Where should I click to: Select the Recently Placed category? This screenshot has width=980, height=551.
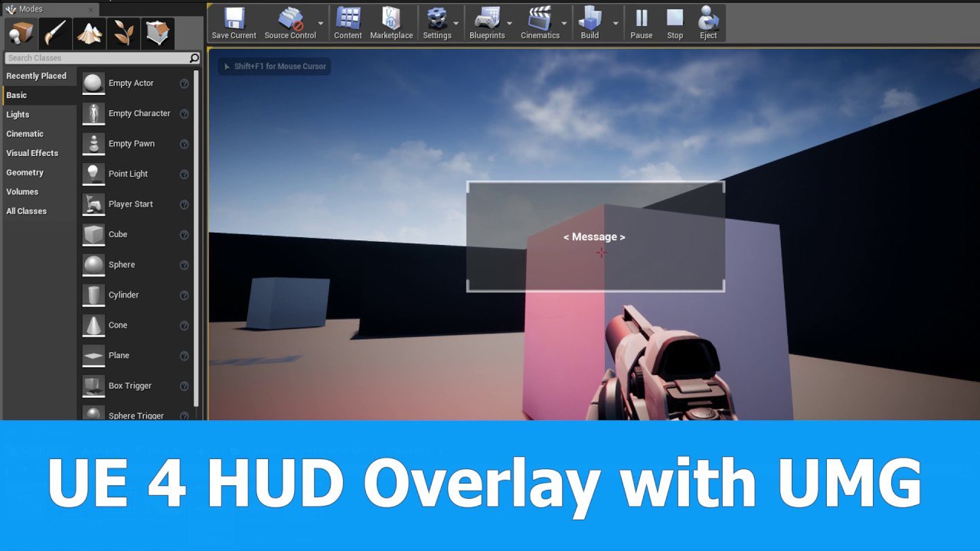(37, 76)
